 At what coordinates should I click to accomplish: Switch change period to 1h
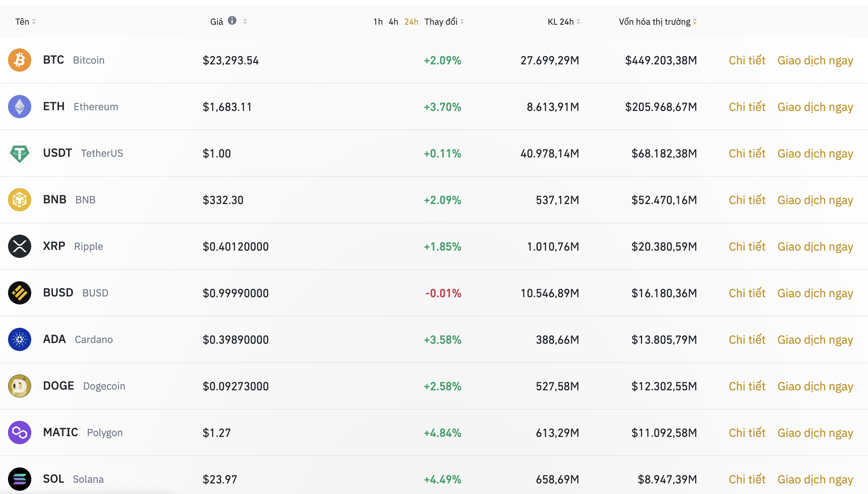click(x=378, y=22)
